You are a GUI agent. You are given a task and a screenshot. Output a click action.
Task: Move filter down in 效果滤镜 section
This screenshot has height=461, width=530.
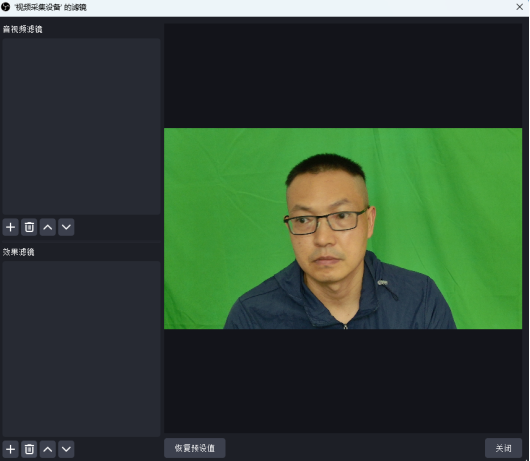[x=66, y=449]
